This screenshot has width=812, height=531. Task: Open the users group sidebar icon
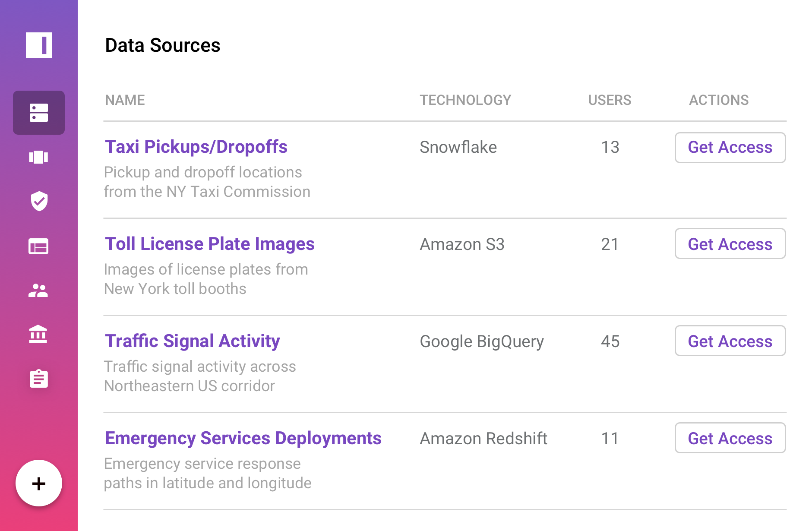39,291
